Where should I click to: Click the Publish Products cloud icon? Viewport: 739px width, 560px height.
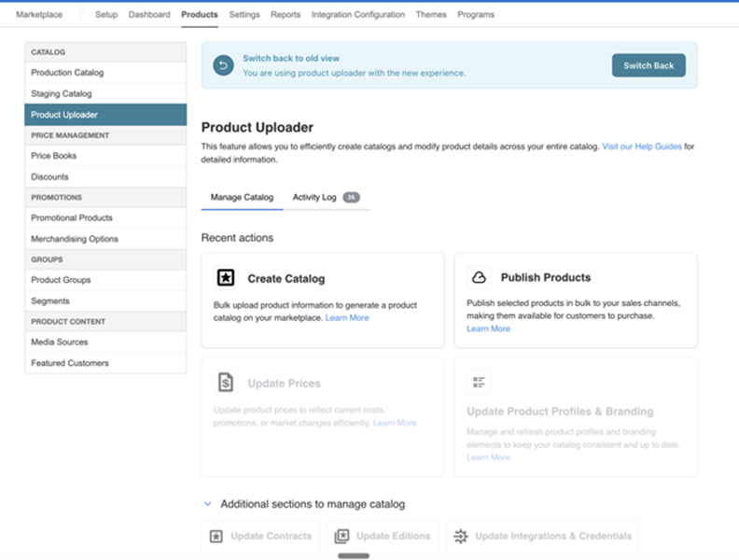(479, 277)
